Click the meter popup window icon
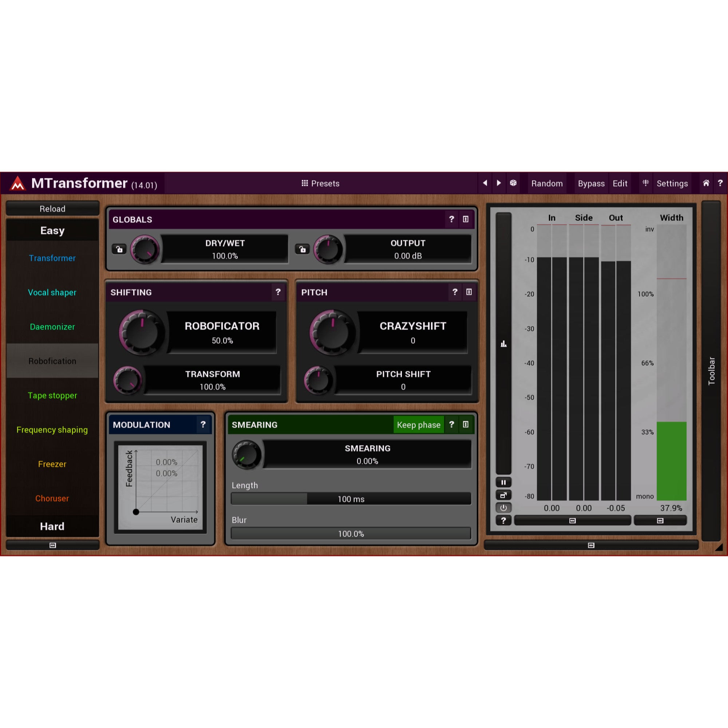 point(503,495)
